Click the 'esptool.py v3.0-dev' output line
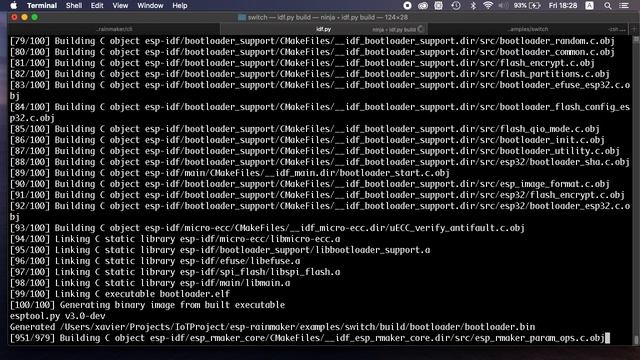 tap(58, 316)
